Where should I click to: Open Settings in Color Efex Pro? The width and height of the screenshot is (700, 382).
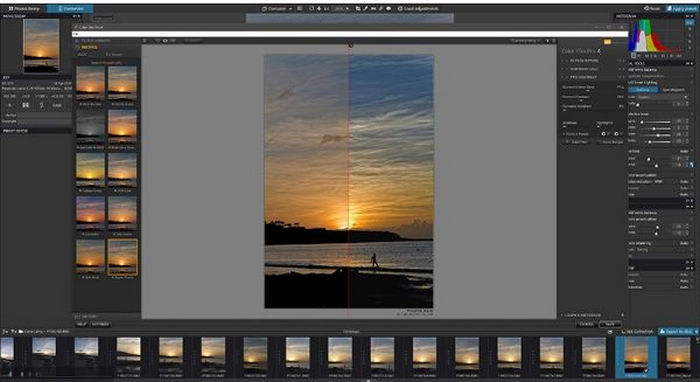(100, 324)
